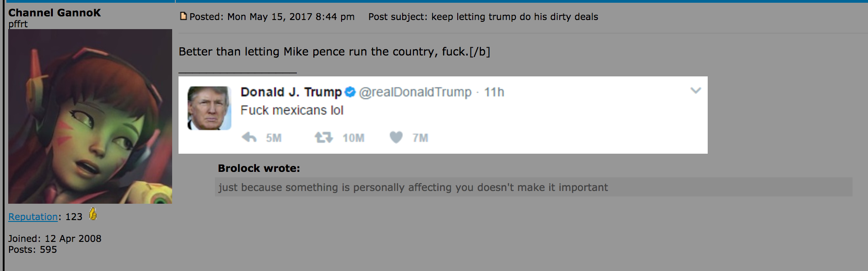Click the tweet text Fuck mexicans lol

tap(292, 110)
